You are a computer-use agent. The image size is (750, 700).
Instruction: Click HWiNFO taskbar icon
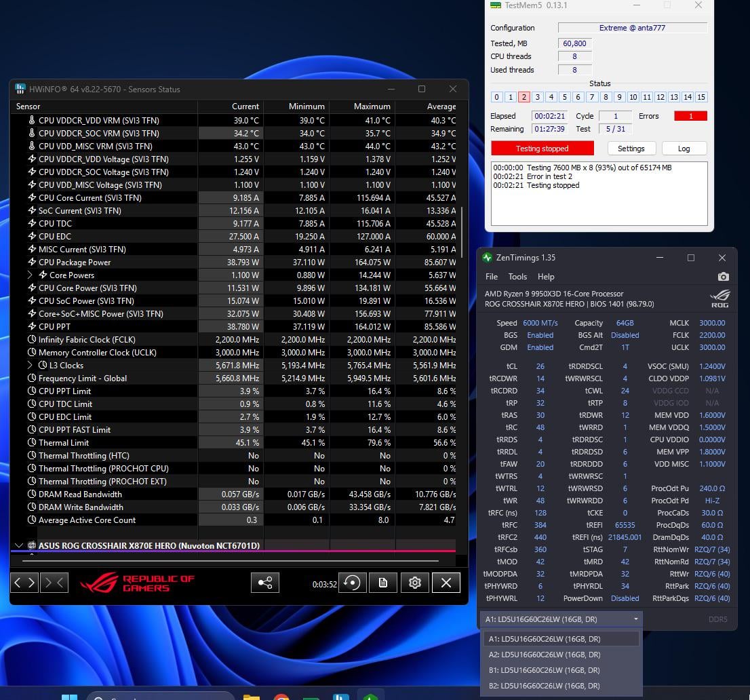pos(340,697)
